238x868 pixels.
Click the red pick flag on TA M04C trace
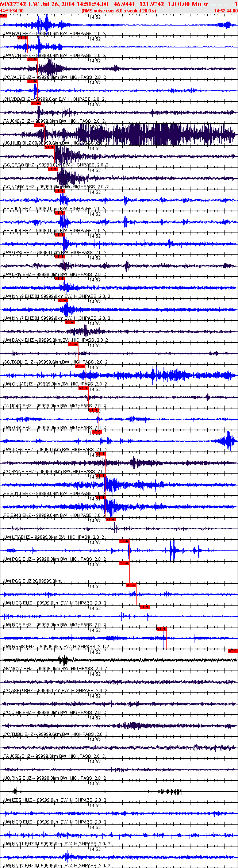pos(84,388)
